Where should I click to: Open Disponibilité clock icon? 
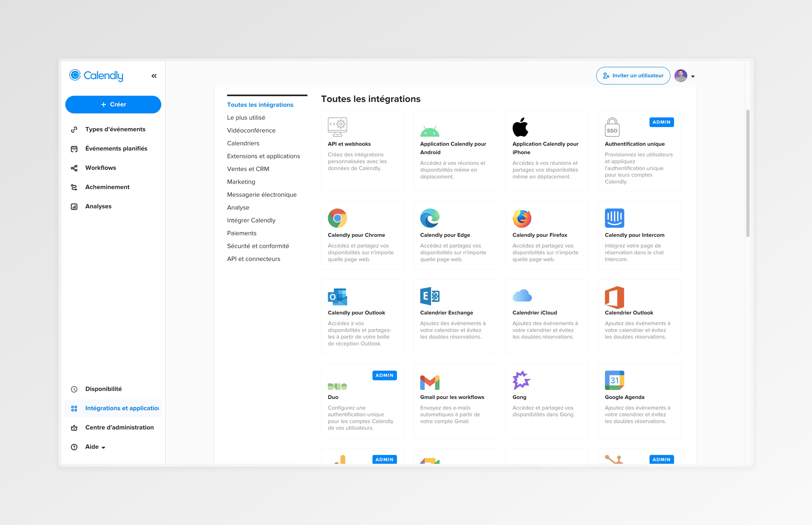tap(74, 389)
